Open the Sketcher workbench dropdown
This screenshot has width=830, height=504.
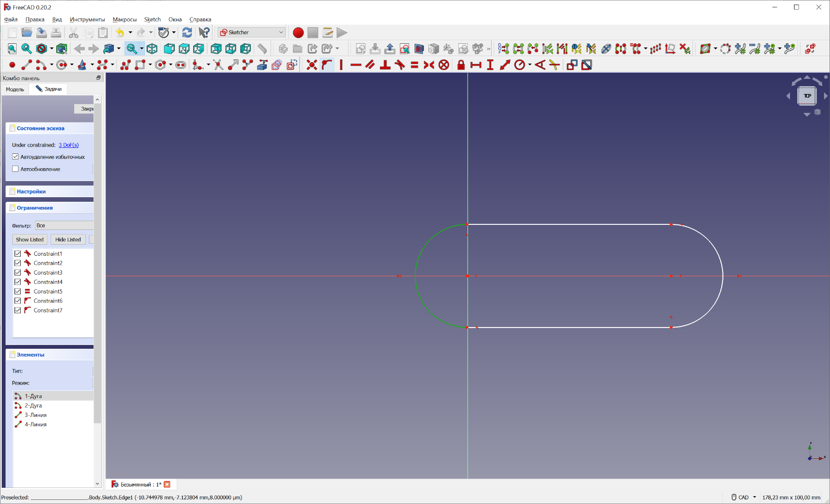(251, 32)
